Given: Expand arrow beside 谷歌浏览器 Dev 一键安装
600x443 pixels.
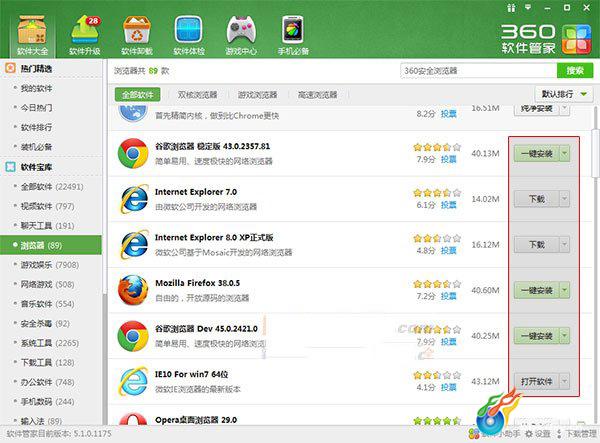Looking at the screenshot, I should tap(564, 336).
